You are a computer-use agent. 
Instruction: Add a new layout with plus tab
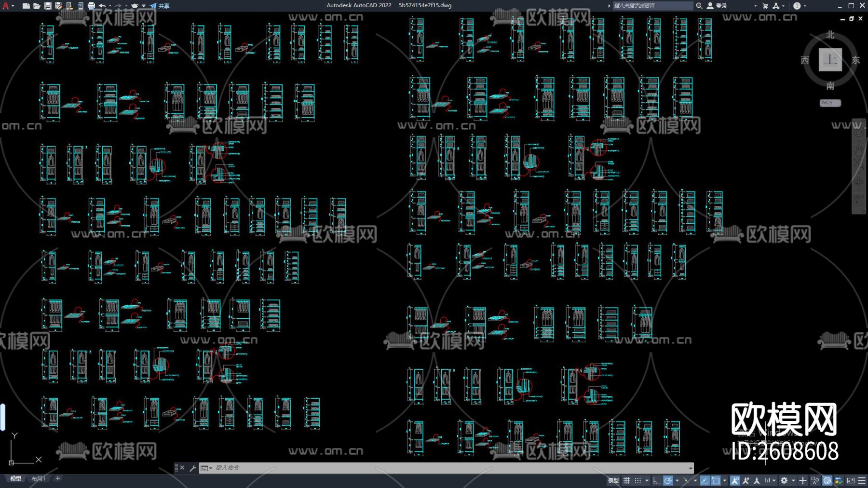pos(58,479)
